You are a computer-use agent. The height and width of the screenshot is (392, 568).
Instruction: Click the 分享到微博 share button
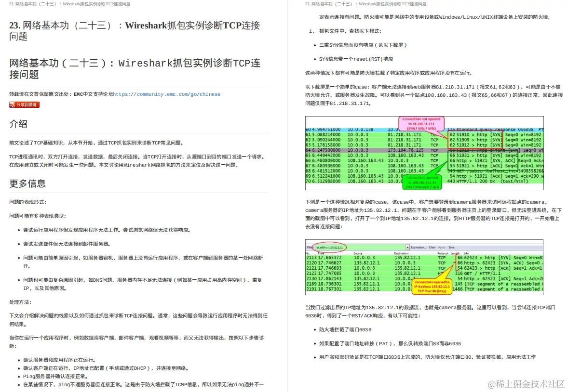(24, 105)
